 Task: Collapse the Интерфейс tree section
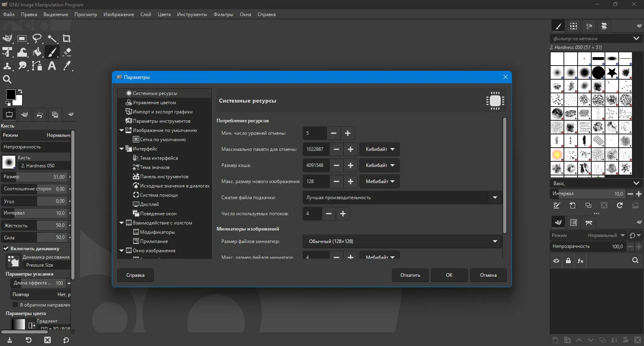122,149
